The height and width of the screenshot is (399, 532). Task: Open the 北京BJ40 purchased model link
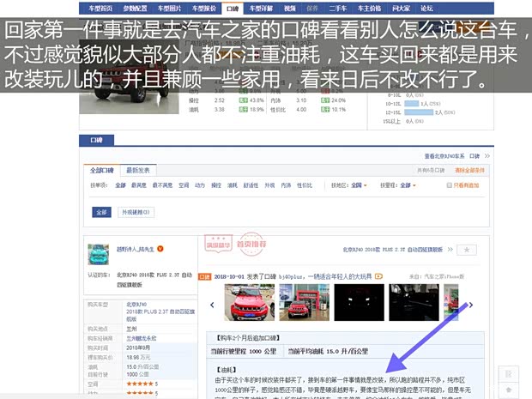136,305
